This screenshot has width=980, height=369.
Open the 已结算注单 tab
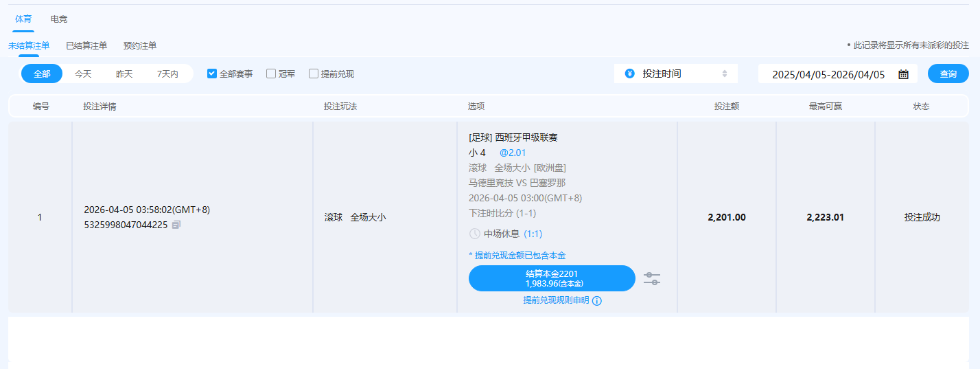point(86,46)
